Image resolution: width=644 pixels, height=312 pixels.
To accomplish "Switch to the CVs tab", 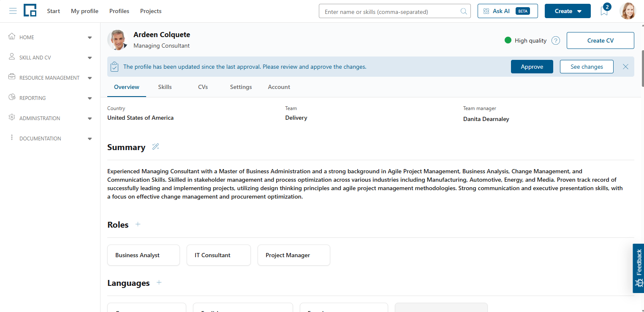I will [203, 87].
